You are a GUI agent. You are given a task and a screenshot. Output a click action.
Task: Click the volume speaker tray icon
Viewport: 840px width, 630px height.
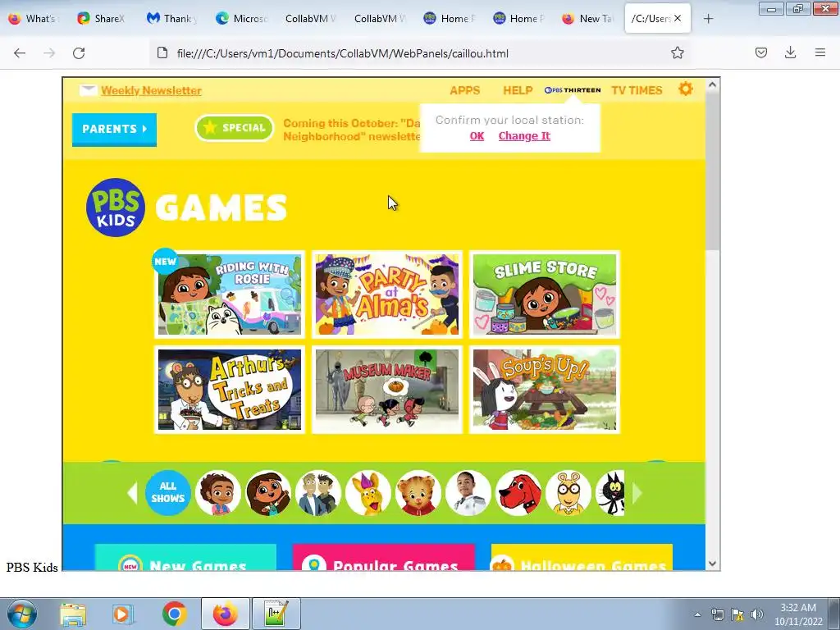pyautogui.click(x=756, y=614)
